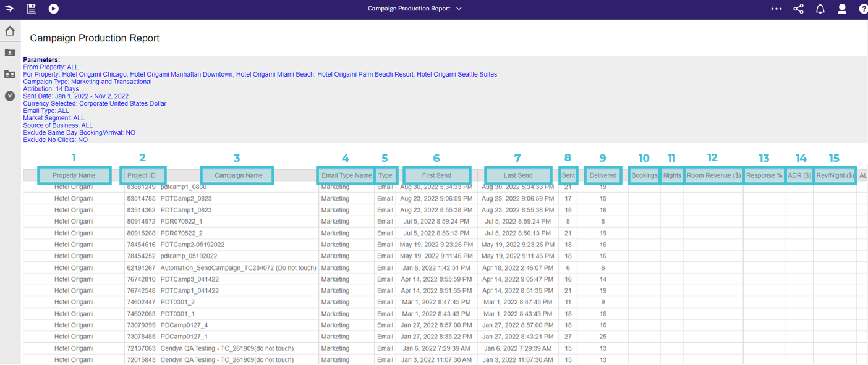Click the Email Type Name column header

pos(346,175)
